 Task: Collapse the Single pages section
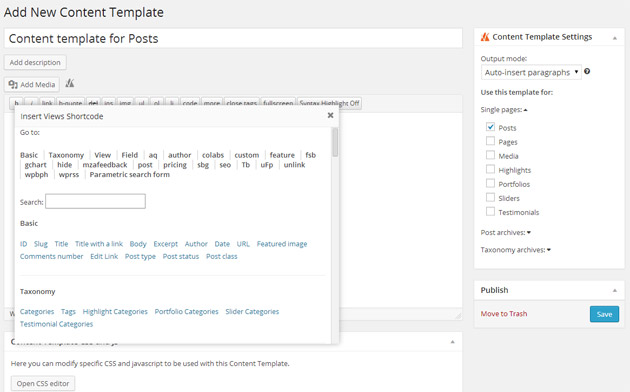click(504, 110)
